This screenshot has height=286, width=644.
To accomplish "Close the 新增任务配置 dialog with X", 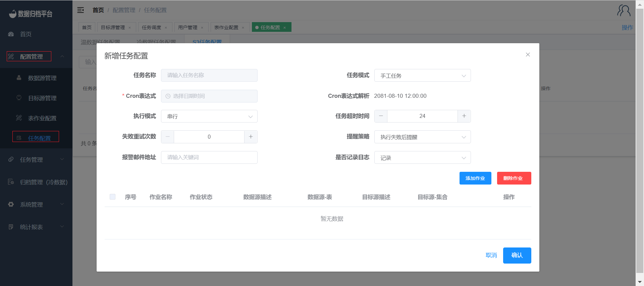I will [x=528, y=55].
